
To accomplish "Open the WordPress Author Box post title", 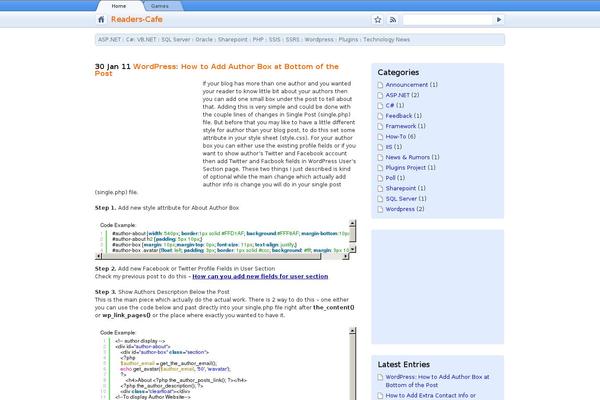I will (217, 70).
